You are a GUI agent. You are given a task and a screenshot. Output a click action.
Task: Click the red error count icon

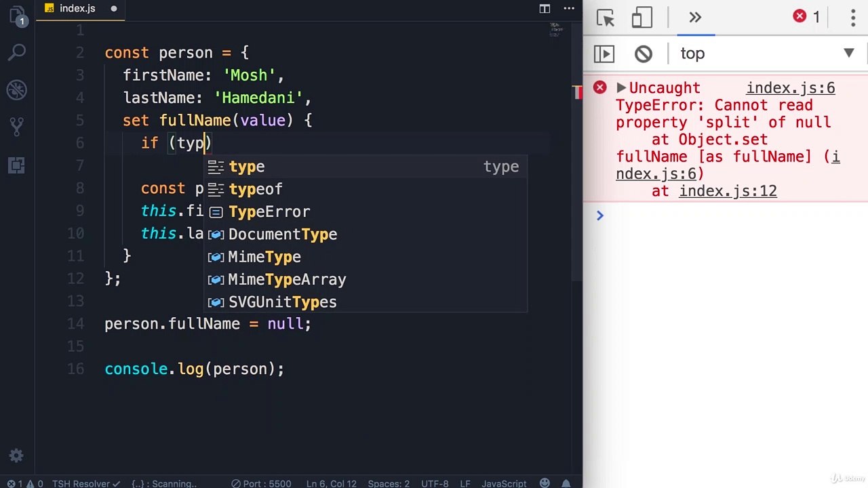[800, 17]
